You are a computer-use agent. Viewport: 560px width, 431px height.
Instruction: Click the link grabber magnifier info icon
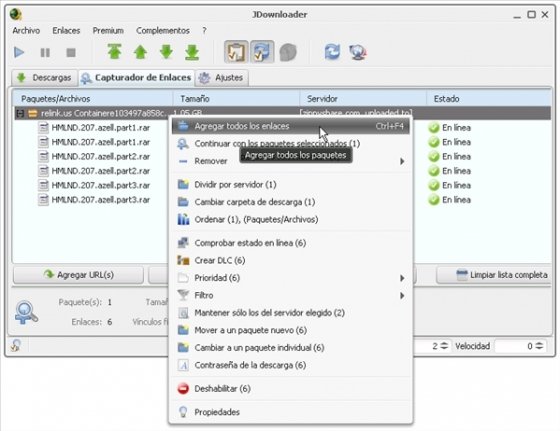(x=26, y=312)
